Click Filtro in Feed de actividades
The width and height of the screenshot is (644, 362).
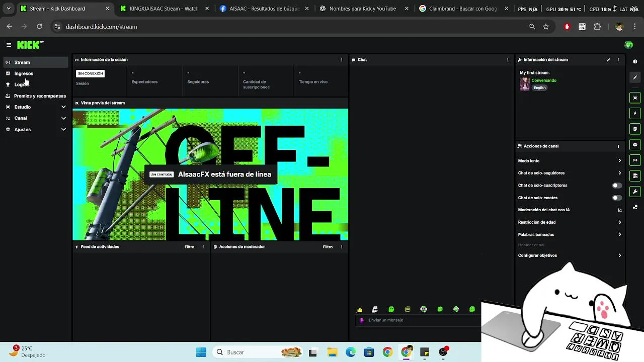(x=189, y=247)
